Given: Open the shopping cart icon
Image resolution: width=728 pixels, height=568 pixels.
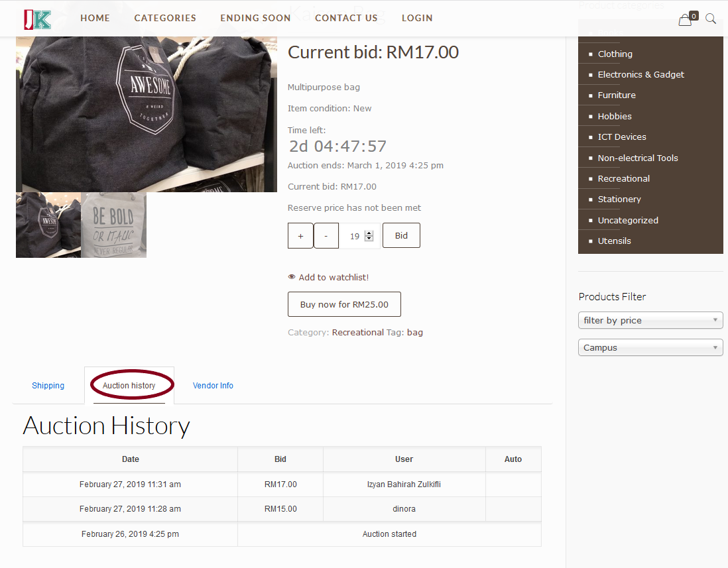Looking at the screenshot, I should (686, 20).
